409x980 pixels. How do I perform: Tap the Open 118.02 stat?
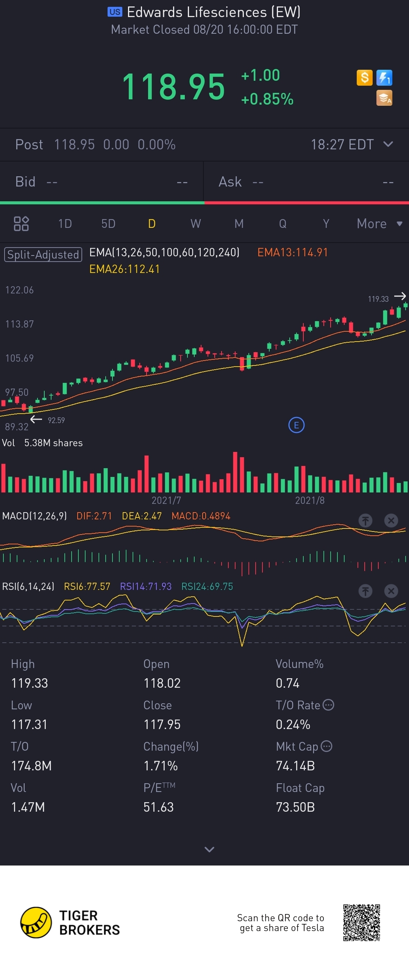point(162,673)
